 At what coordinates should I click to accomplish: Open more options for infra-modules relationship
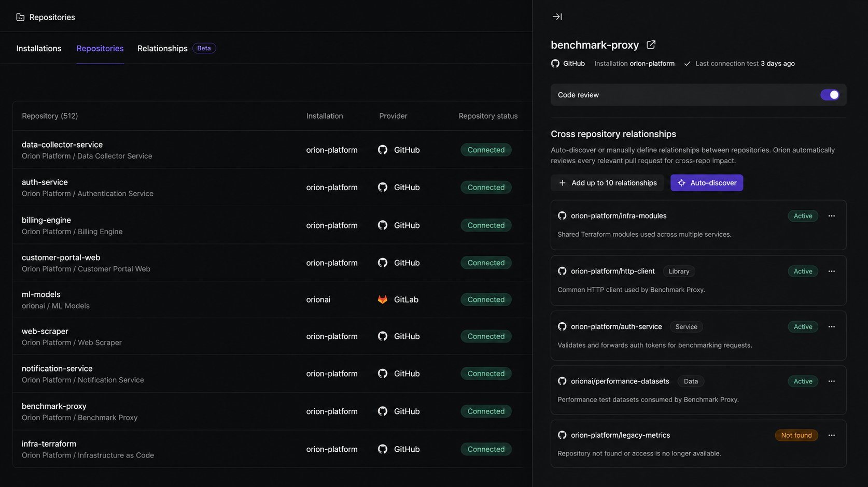click(832, 216)
